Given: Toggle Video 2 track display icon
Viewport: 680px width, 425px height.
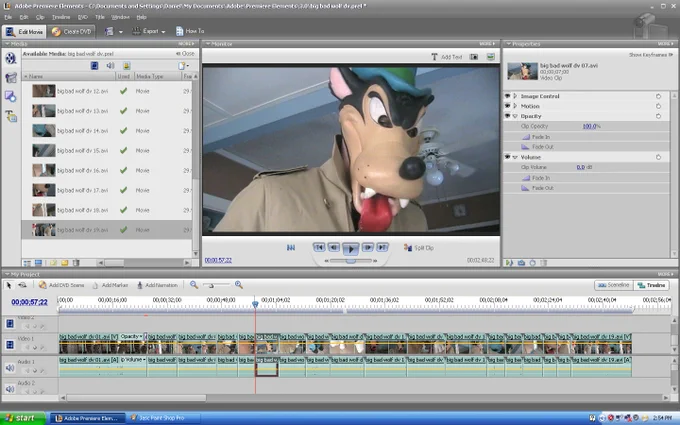Looking at the screenshot, I should 10,324.
